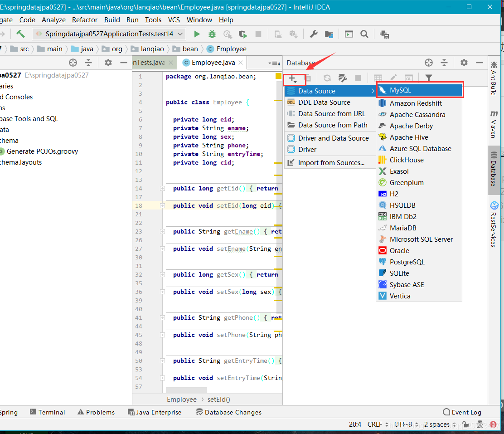Image resolution: width=504 pixels, height=434 pixels.
Task: Click the plus icon in Database panel
Action: pyautogui.click(x=292, y=78)
